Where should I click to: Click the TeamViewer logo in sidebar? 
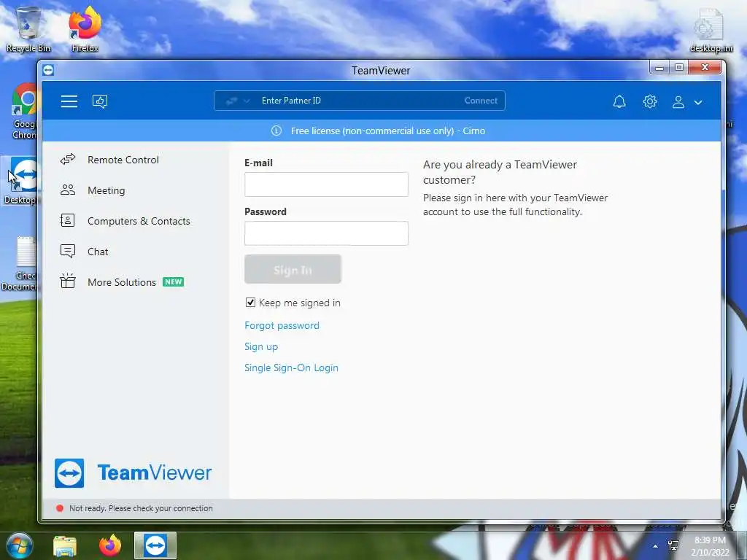pyautogui.click(x=133, y=472)
